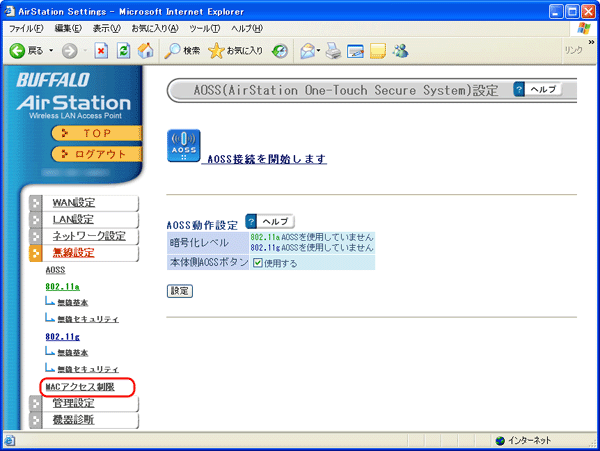Image resolution: width=600 pixels, height=451 pixels.
Task: Open 無線セキュリティ under 802.11g
Action: [88, 369]
